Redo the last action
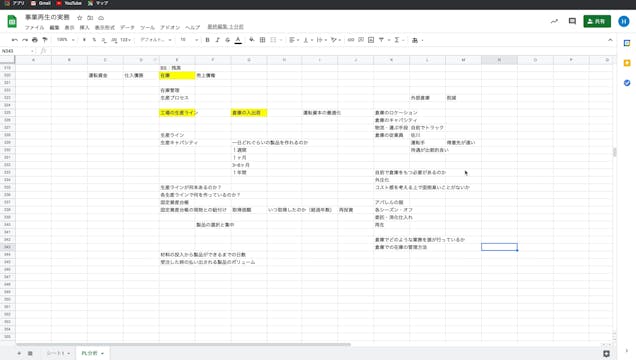Screen dimensions: 636x360 [x=25, y=40]
